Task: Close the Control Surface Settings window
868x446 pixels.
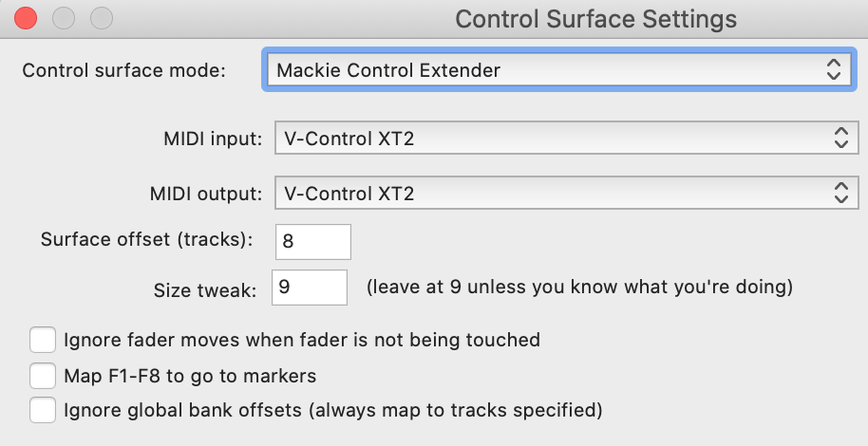Action: (x=26, y=18)
